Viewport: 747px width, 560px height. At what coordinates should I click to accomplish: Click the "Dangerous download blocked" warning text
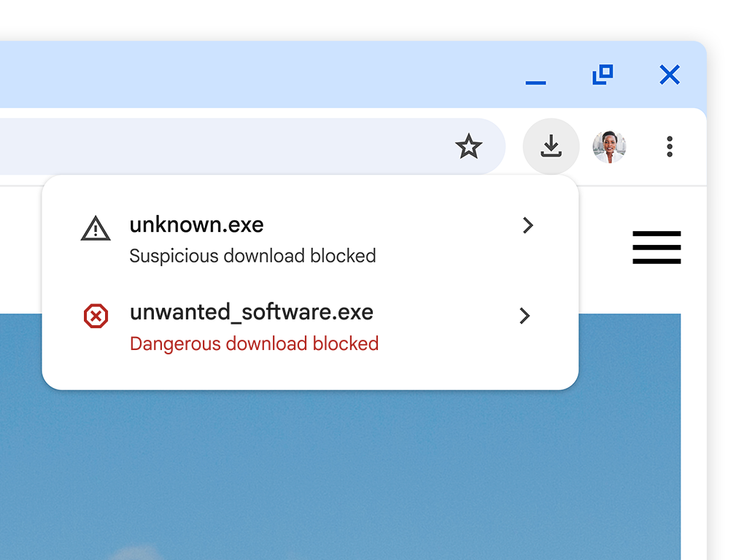click(254, 343)
